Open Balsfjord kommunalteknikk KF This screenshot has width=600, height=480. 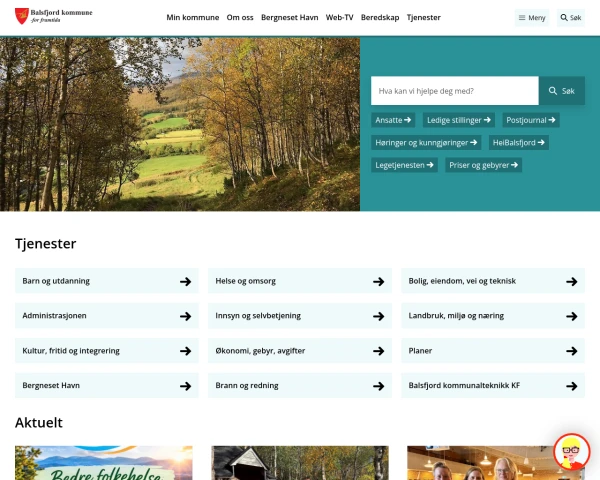pyautogui.click(x=493, y=385)
